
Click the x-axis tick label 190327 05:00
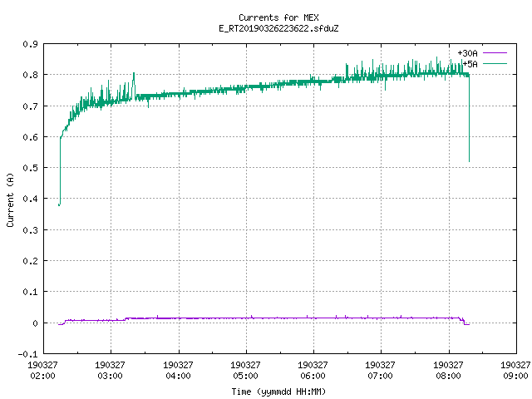click(246, 370)
